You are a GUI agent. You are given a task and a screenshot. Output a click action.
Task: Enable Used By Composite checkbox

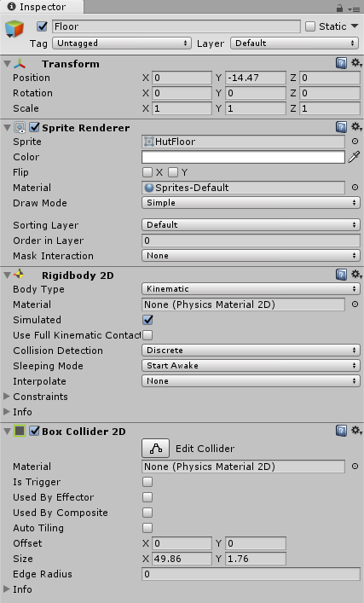147,513
